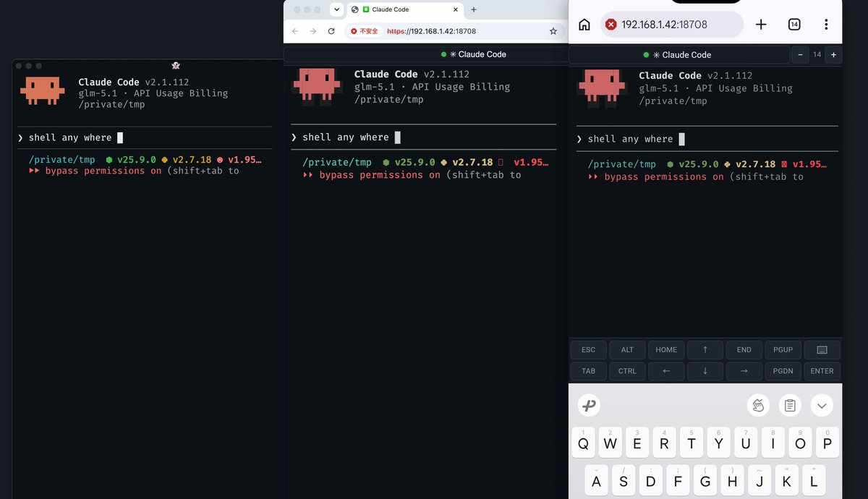
Task: Tap the O key on keyboard
Action: point(800,442)
